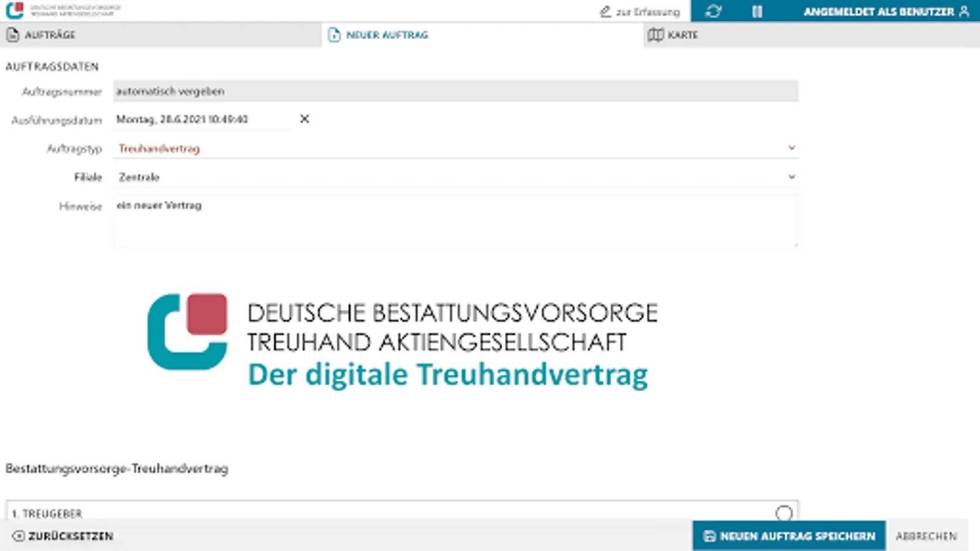Open the 'zur Erfassung' pen link
980x551 pixels.
(x=640, y=12)
